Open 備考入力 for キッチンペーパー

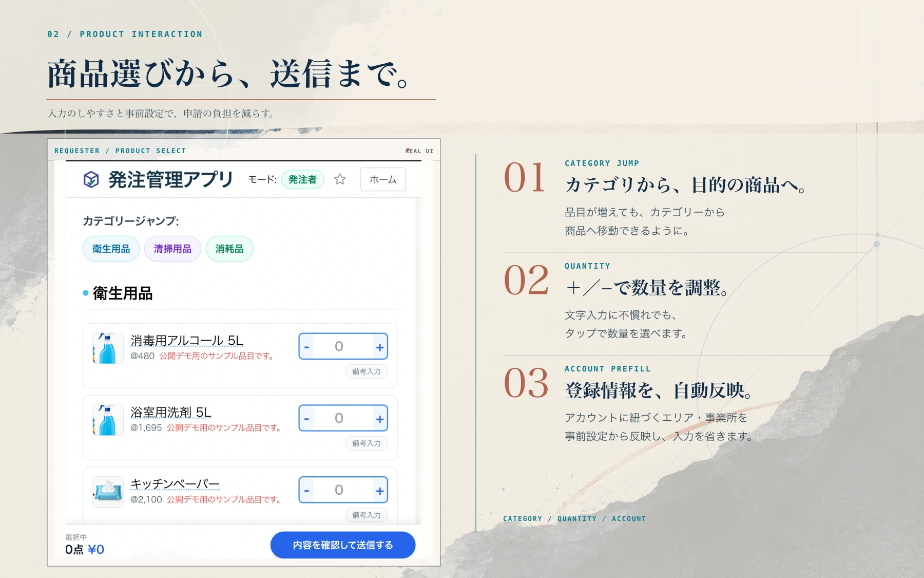tap(367, 515)
